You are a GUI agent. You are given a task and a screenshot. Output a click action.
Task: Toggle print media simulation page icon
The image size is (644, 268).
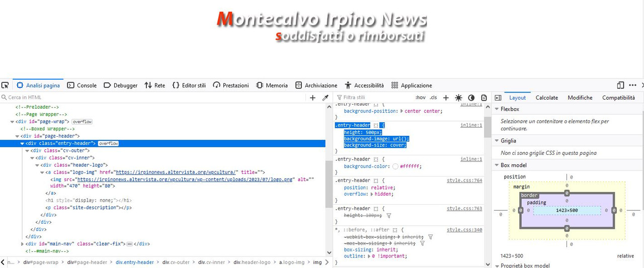484,98
